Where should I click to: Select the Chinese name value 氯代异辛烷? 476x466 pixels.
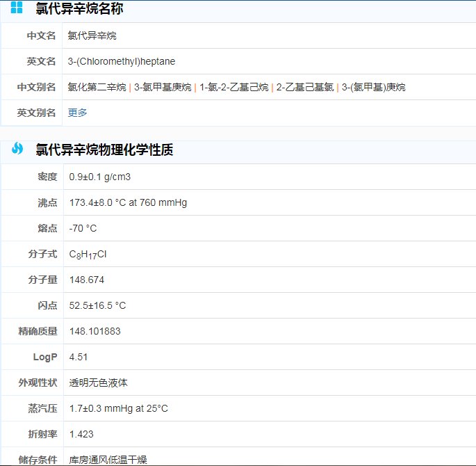[x=92, y=35]
